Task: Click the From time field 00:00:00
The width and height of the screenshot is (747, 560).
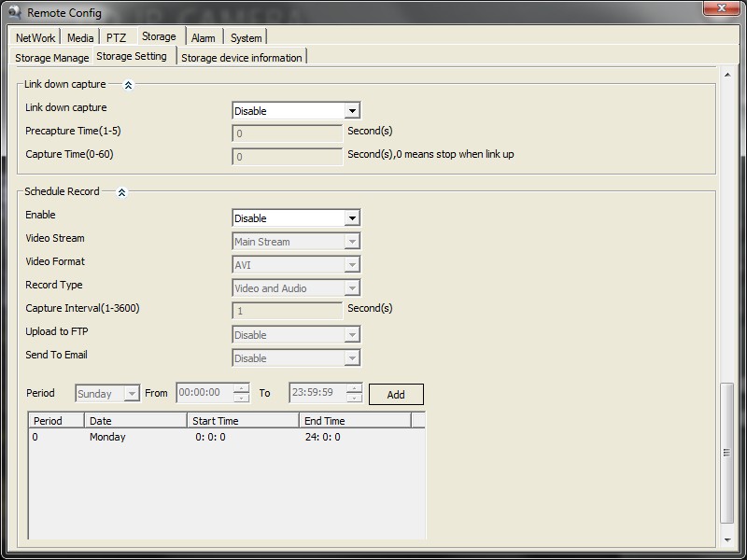Action: [x=204, y=392]
